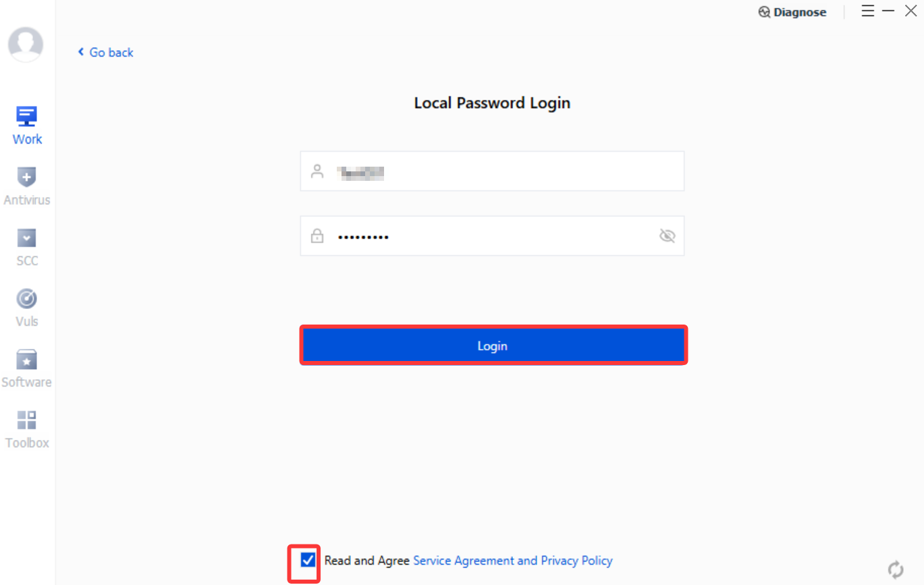
Task: Click the refresh icon at bottom right
Action: pyautogui.click(x=896, y=569)
